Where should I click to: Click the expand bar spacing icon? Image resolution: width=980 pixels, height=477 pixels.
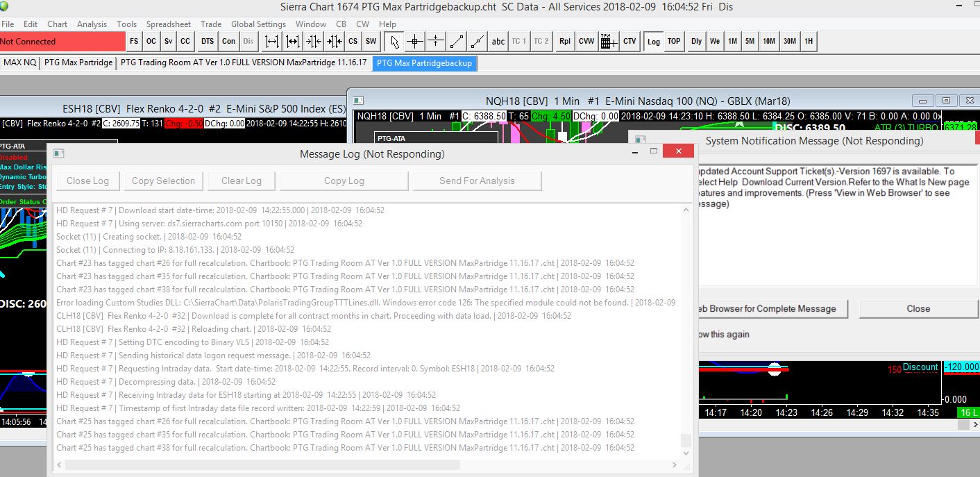point(272,42)
